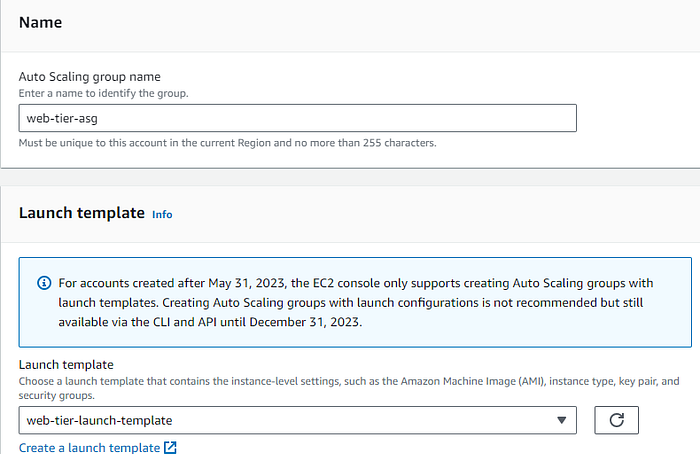
Task: Click the web-tier-asg text in the name box
Action: pyautogui.click(x=62, y=118)
